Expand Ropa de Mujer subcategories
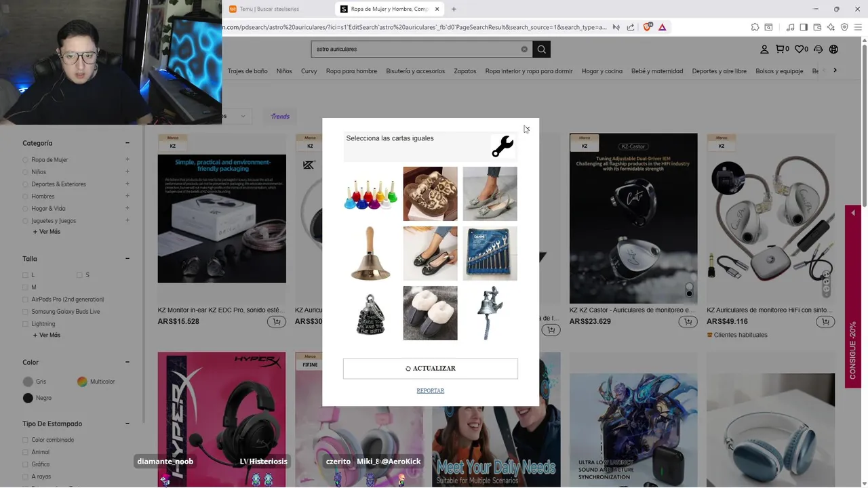Viewport: 868px width, 488px height. 127,159
